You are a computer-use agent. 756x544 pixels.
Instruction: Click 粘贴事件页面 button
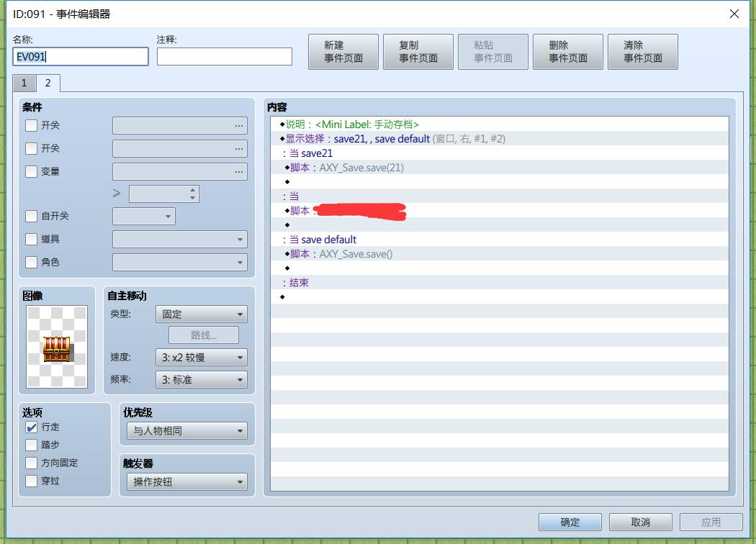click(x=492, y=52)
